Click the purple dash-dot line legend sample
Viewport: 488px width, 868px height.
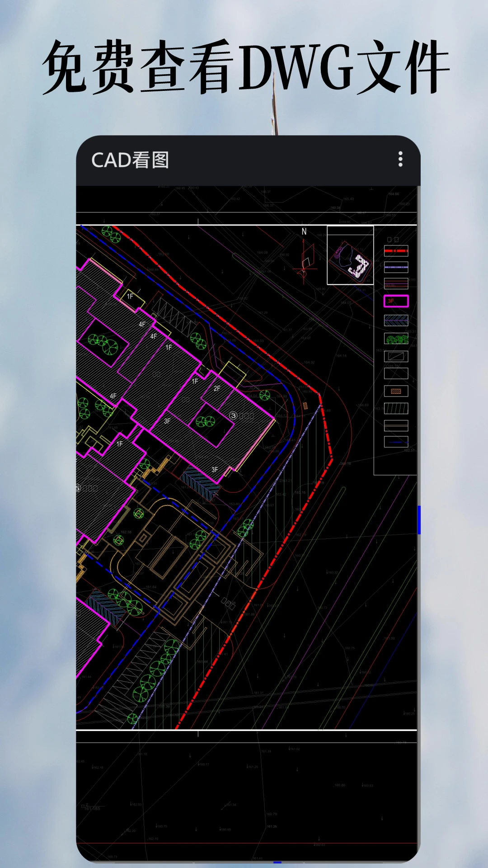(x=396, y=267)
